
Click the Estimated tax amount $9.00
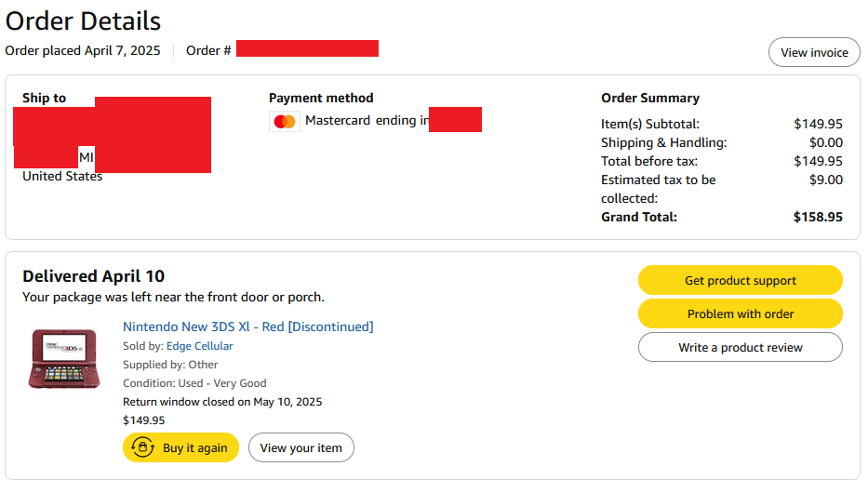[x=825, y=180]
